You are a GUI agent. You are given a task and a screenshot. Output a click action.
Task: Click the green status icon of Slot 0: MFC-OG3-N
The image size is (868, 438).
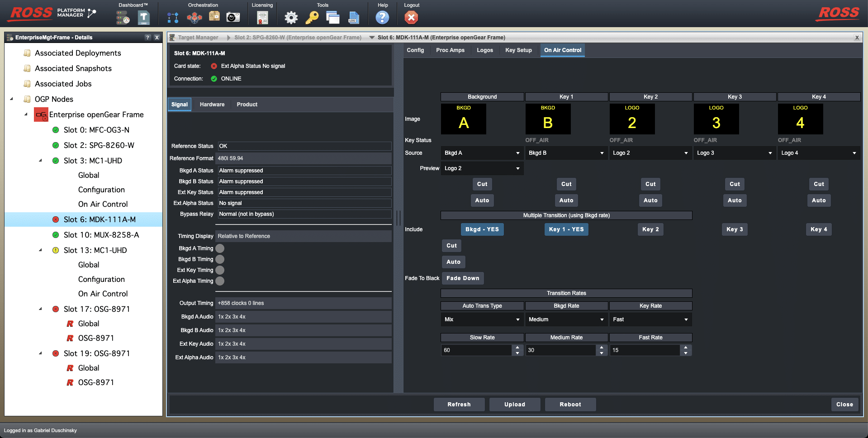pyautogui.click(x=56, y=130)
